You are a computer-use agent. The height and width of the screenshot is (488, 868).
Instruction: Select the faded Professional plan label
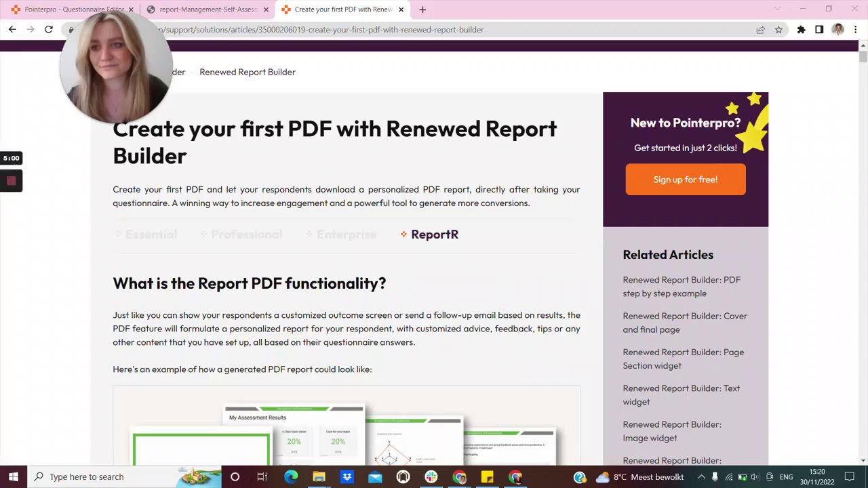[x=241, y=235]
